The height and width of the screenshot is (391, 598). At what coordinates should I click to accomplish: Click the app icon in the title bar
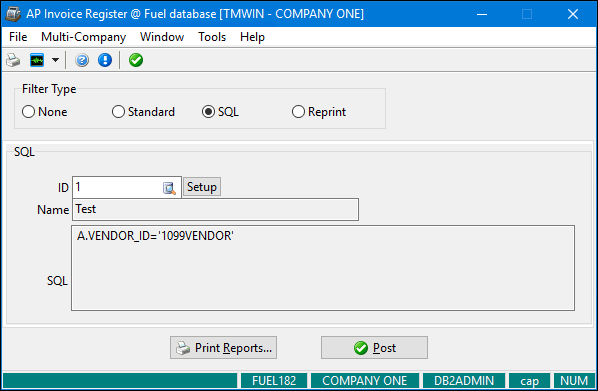[x=13, y=14]
